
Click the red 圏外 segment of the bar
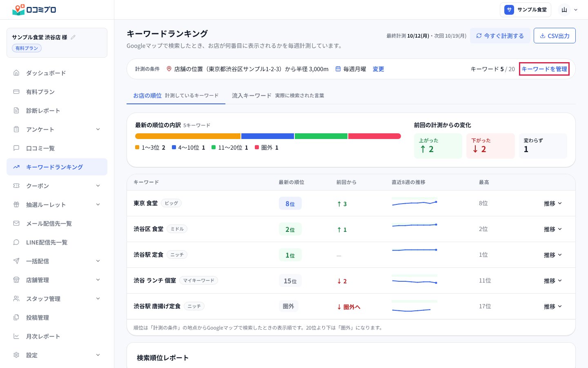(374, 136)
